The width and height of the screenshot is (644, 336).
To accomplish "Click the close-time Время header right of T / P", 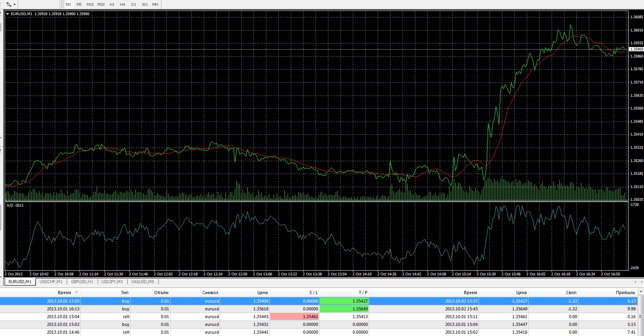I will pos(424,292).
